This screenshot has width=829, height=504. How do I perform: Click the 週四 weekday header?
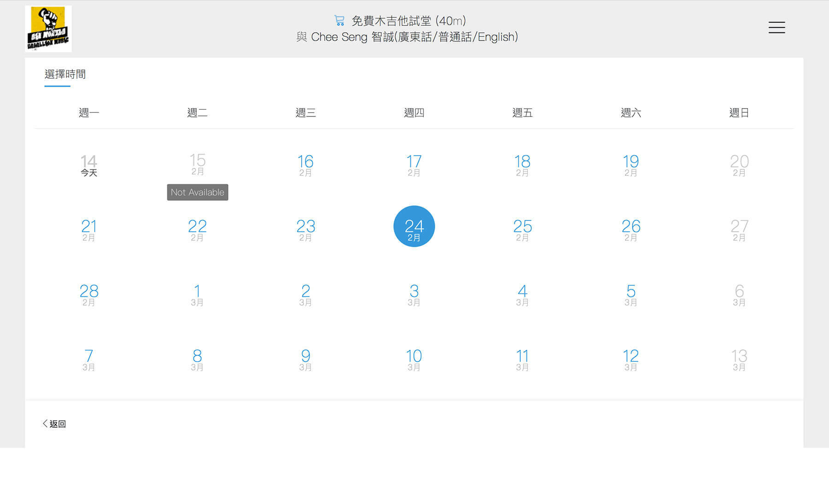(414, 113)
